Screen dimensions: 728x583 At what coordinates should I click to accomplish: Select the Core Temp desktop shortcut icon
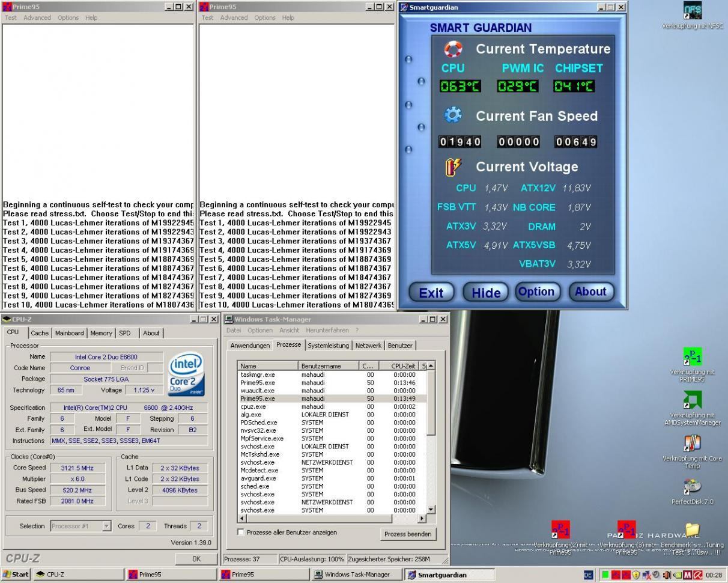click(x=693, y=444)
